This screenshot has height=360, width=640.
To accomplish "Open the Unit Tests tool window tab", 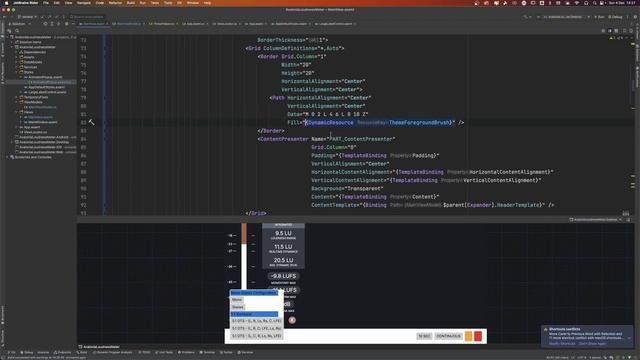I will (x=164, y=352).
